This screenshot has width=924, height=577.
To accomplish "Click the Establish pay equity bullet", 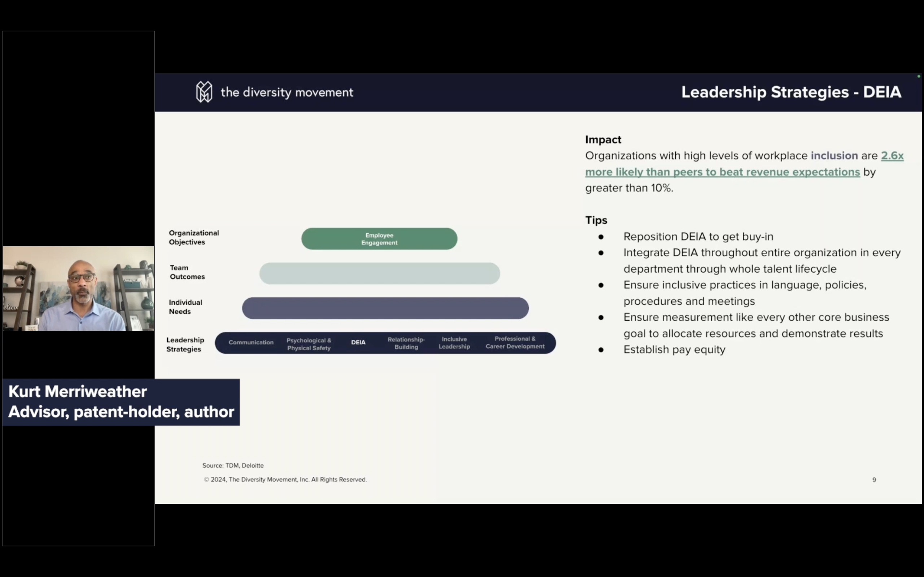I will [x=674, y=349].
